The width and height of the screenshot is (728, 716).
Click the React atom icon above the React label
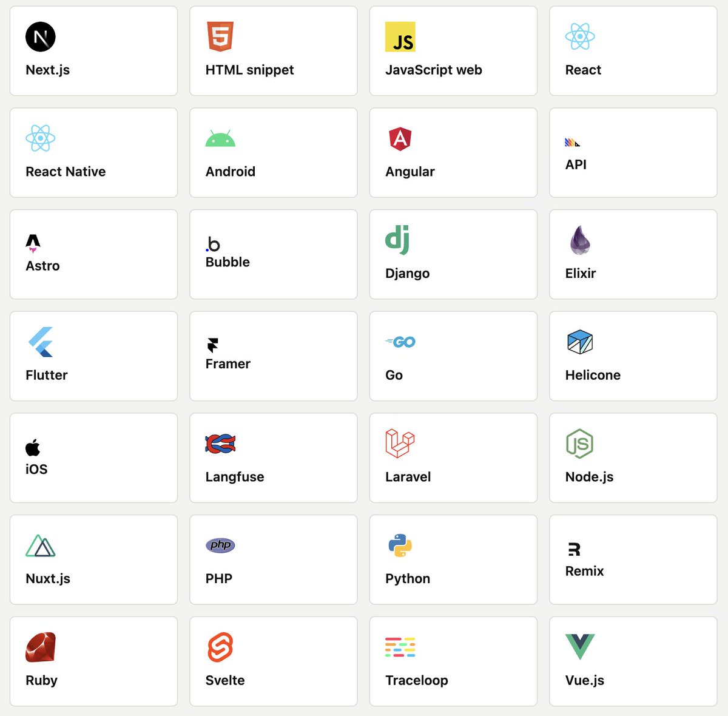point(580,36)
